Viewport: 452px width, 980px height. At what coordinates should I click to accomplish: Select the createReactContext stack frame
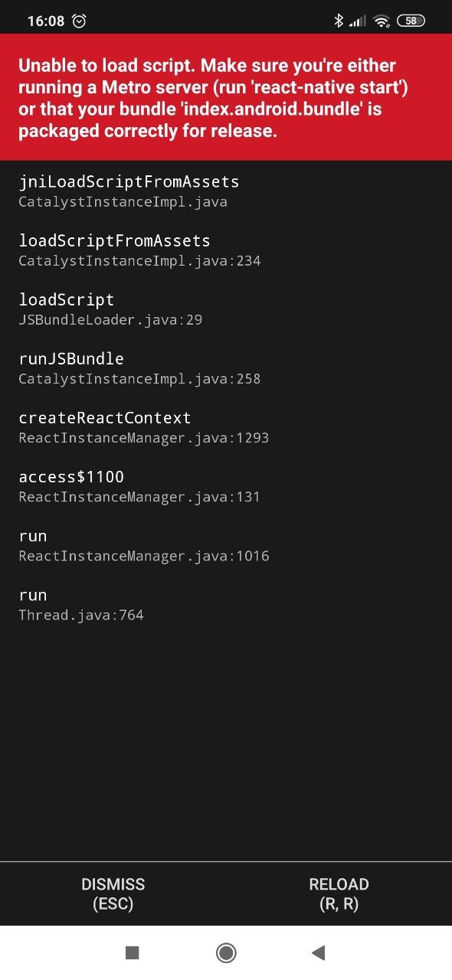tap(226, 426)
